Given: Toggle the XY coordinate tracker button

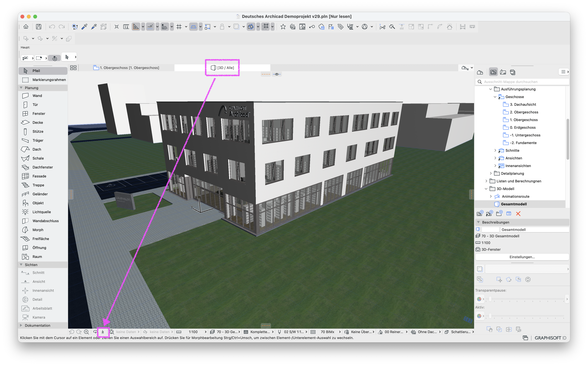Looking at the screenshot, I should pos(165,27).
